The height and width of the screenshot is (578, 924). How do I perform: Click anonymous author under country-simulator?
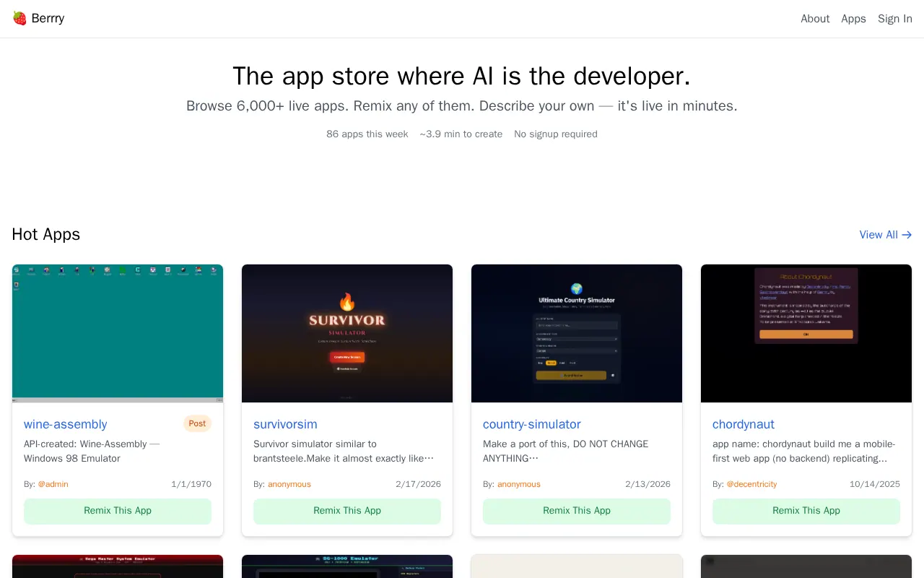[x=519, y=484]
